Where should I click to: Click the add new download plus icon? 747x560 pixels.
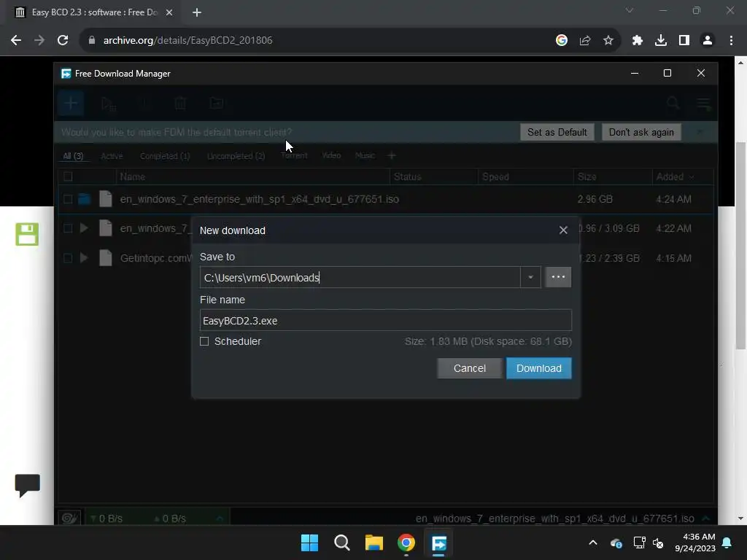pos(71,103)
